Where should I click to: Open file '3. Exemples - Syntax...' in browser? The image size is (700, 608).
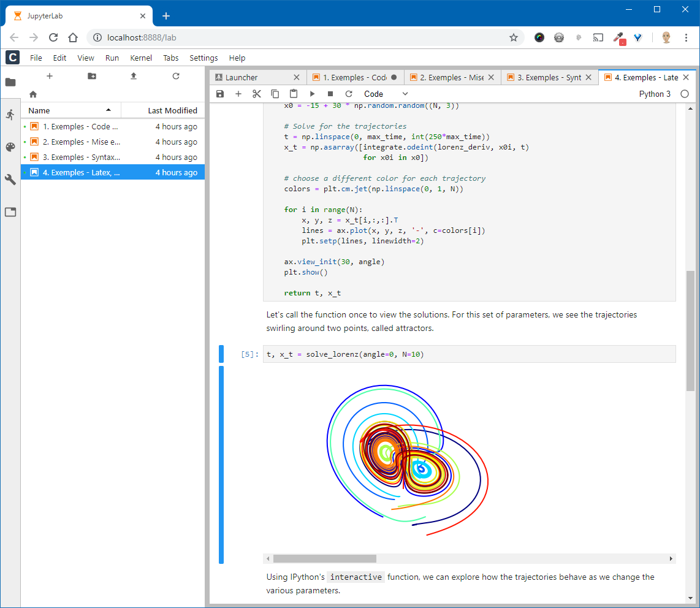pyautogui.click(x=81, y=157)
